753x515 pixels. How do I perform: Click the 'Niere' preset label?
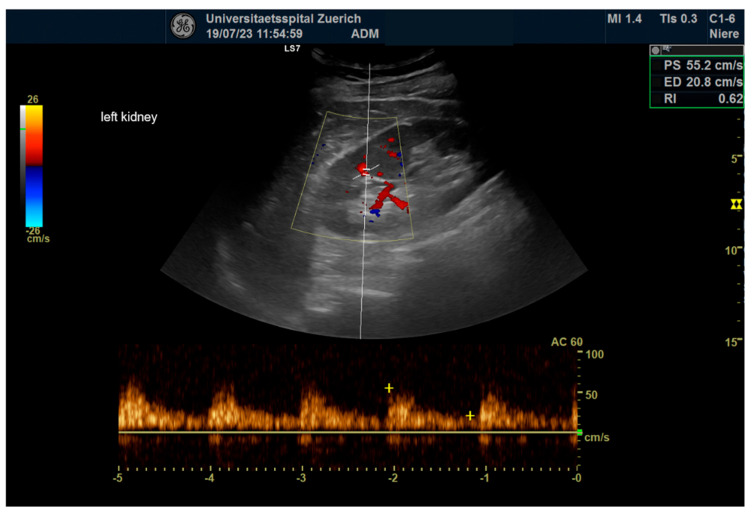coord(724,34)
